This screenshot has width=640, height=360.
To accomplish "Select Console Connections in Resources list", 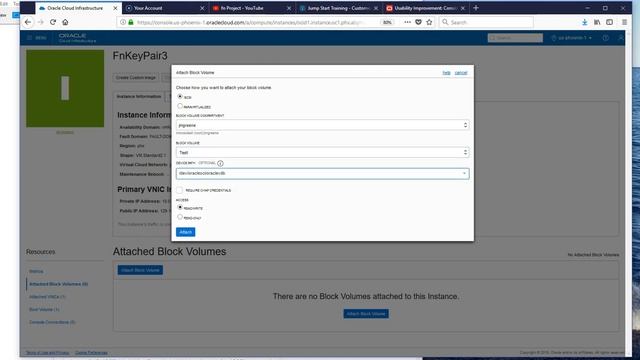I will tap(52, 322).
